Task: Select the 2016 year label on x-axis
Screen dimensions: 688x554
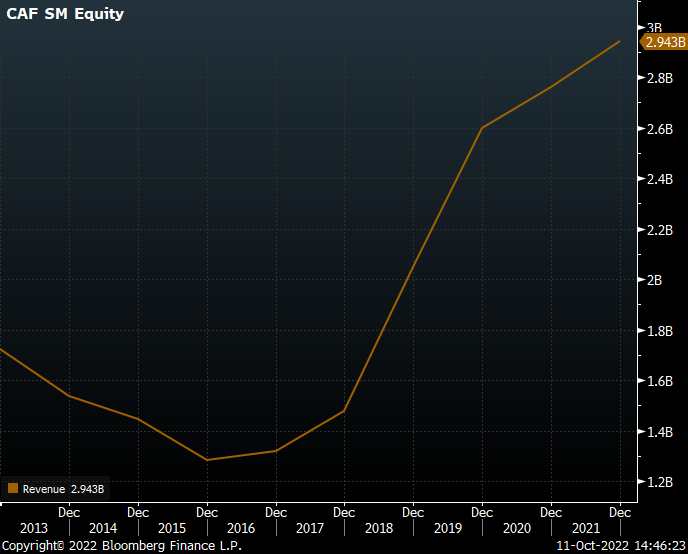Action: [240, 528]
